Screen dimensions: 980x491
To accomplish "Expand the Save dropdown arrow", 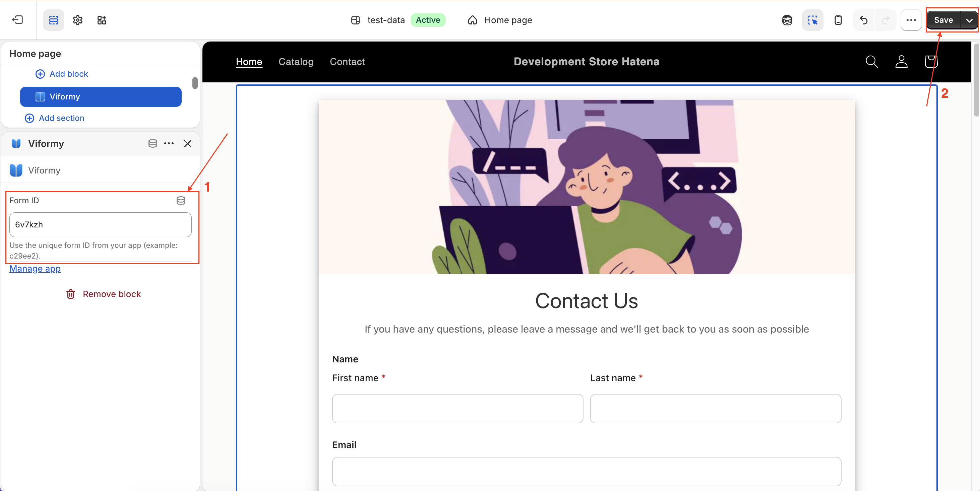I will click(969, 20).
